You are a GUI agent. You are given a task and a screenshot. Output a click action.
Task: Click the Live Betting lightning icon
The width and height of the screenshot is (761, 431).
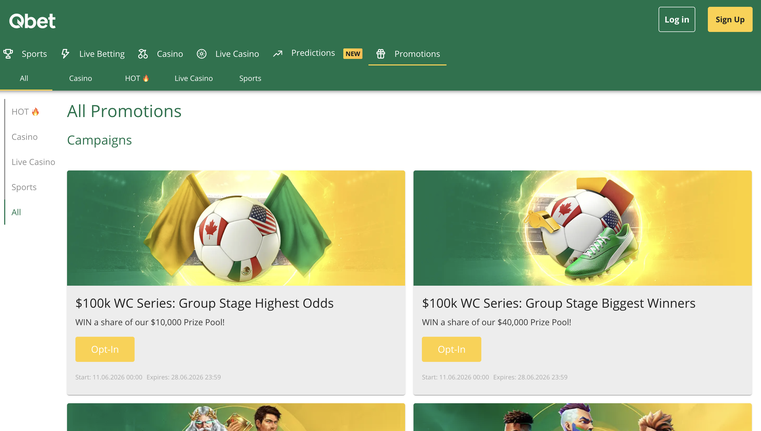tap(65, 54)
